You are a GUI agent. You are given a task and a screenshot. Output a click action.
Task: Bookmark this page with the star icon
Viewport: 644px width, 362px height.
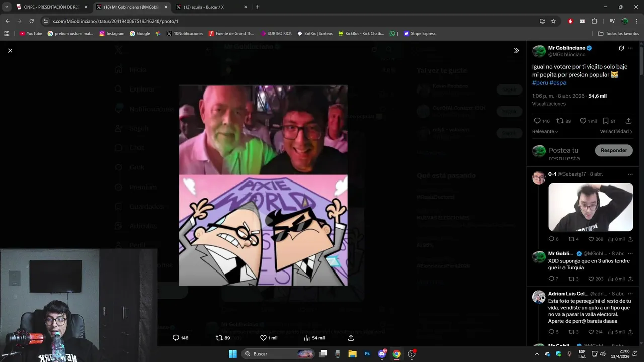[x=553, y=21]
